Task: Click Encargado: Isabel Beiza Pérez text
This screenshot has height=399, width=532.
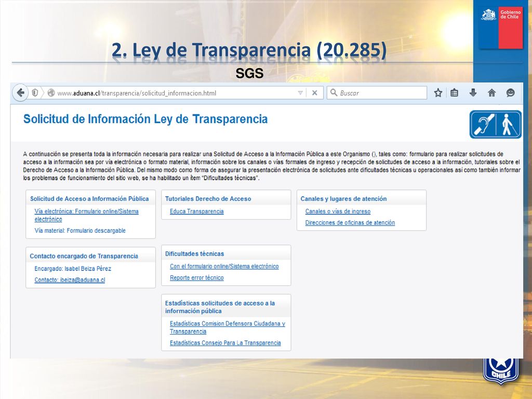Action: tap(73, 269)
